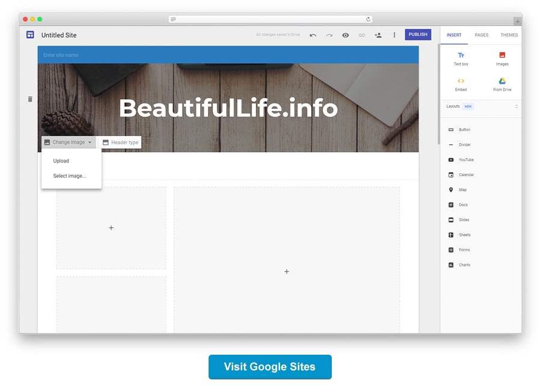Screen dimensions: 541x392
Task: Open a new browser tab with plus
Action: [x=518, y=22]
